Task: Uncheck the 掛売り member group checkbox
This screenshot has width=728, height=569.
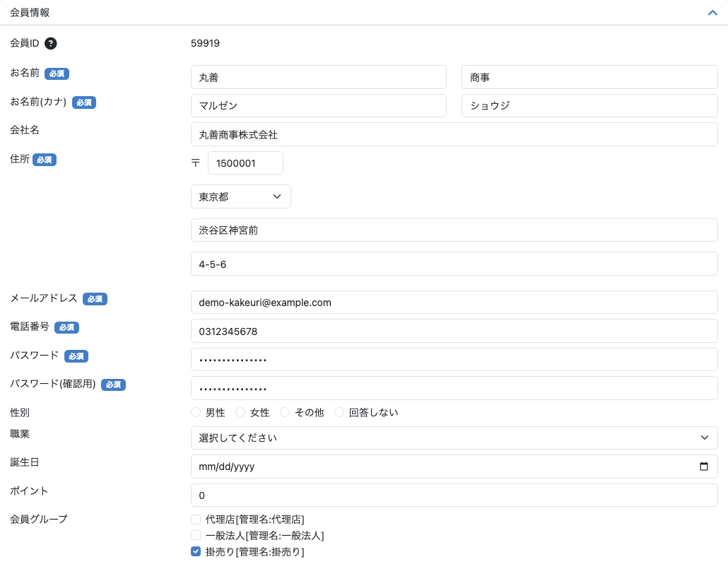Action: (x=196, y=552)
